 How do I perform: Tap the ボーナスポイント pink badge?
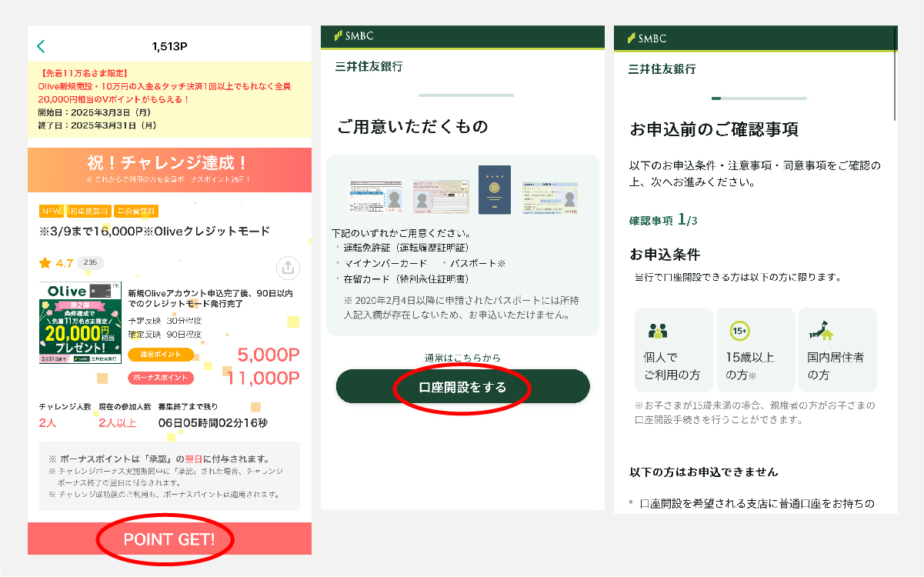click(x=160, y=378)
